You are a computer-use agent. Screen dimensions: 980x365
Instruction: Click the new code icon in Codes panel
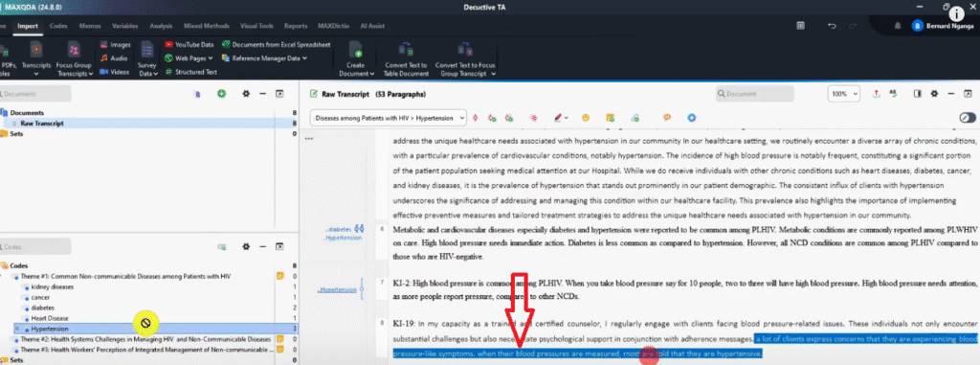pos(221,246)
